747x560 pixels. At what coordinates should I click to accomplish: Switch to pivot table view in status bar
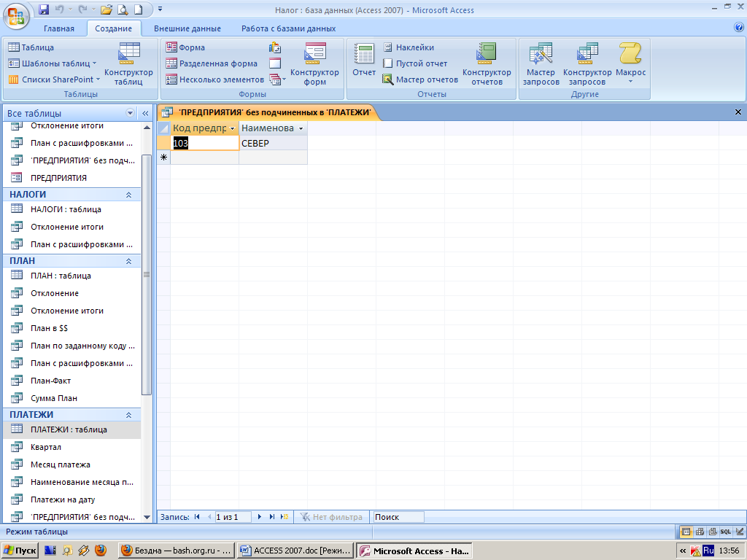[700, 532]
